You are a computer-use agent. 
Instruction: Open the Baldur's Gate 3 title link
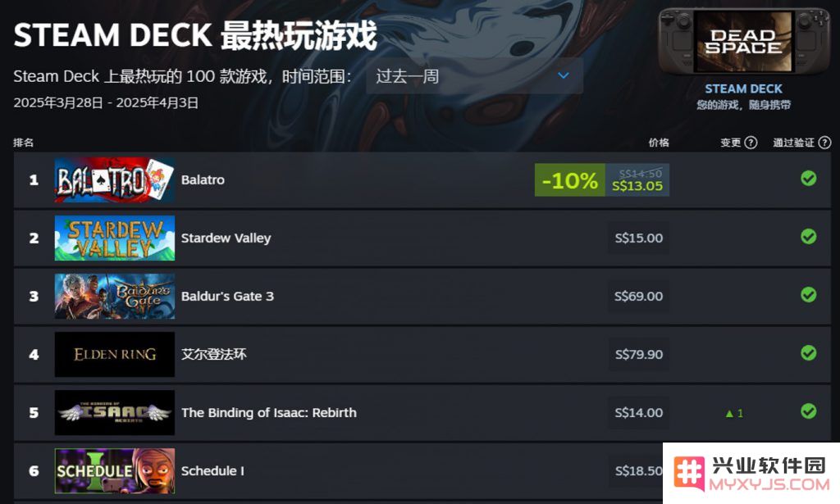[227, 296]
